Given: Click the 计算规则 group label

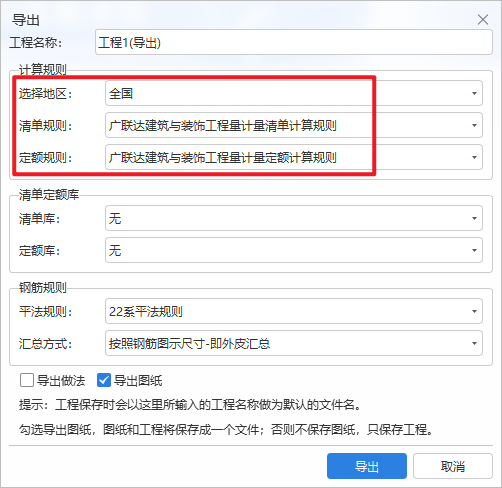Looking at the screenshot, I should tap(43, 70).
